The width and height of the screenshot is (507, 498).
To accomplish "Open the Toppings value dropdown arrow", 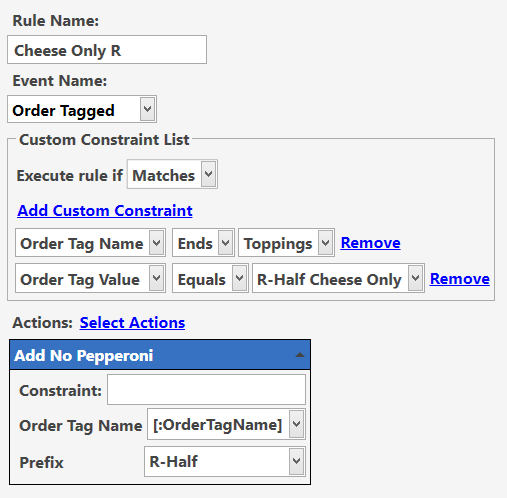I will point(325,243).
